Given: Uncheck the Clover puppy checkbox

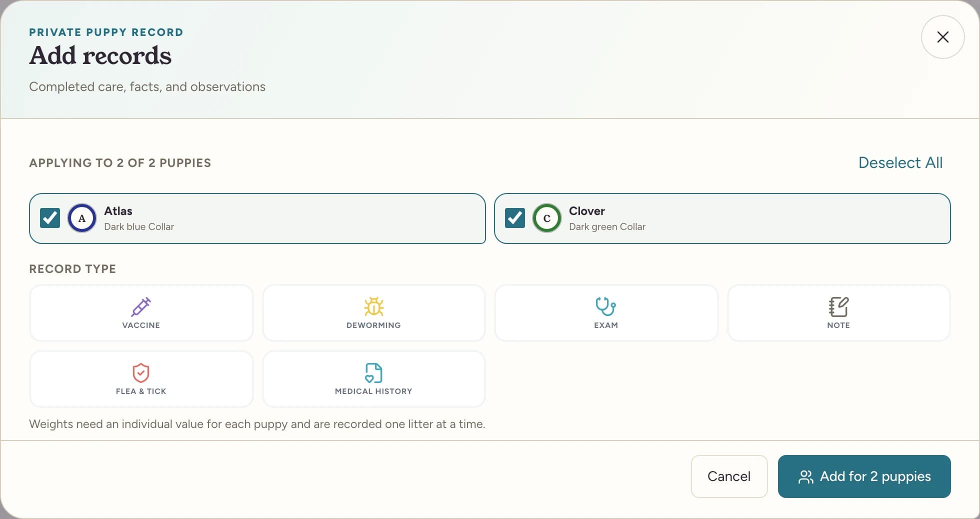Looking at the screenshot, I should click(x=515, y=218).
